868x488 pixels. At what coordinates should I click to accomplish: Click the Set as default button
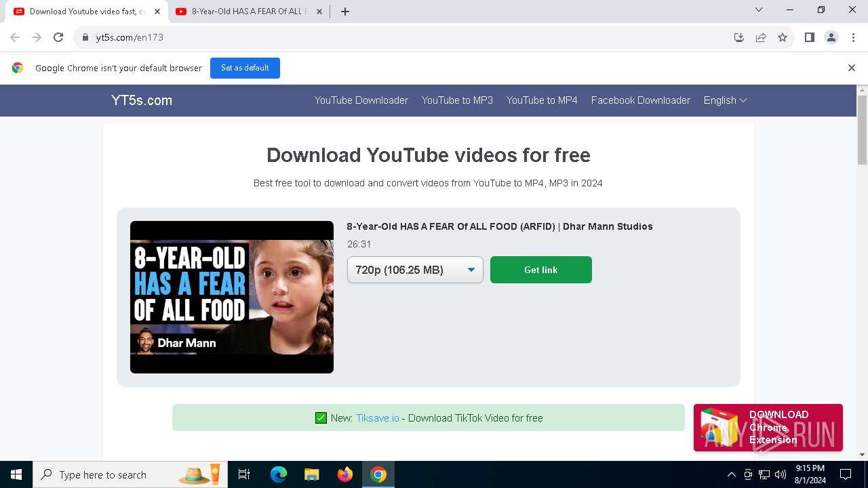click(x=245, y=68)
